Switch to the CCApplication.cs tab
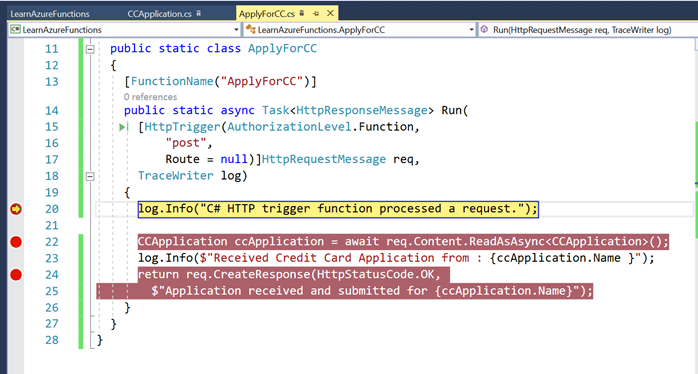698x374 pixels. (164, 14)
